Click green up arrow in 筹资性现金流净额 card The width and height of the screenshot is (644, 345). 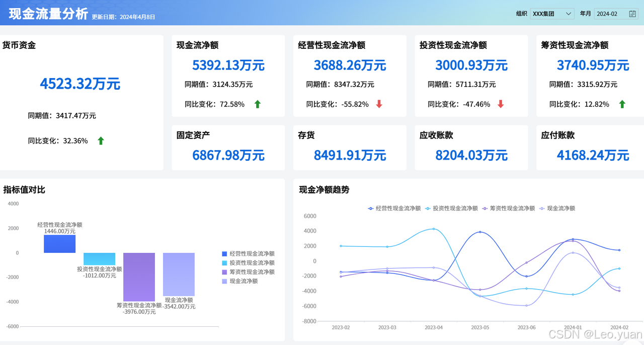(622, 104)
